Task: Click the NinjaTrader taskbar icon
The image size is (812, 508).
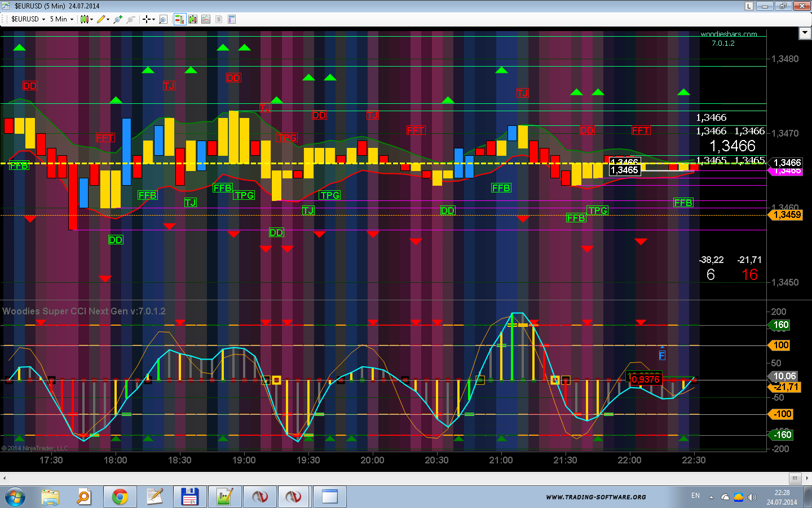Action: [x=259, y=497]
